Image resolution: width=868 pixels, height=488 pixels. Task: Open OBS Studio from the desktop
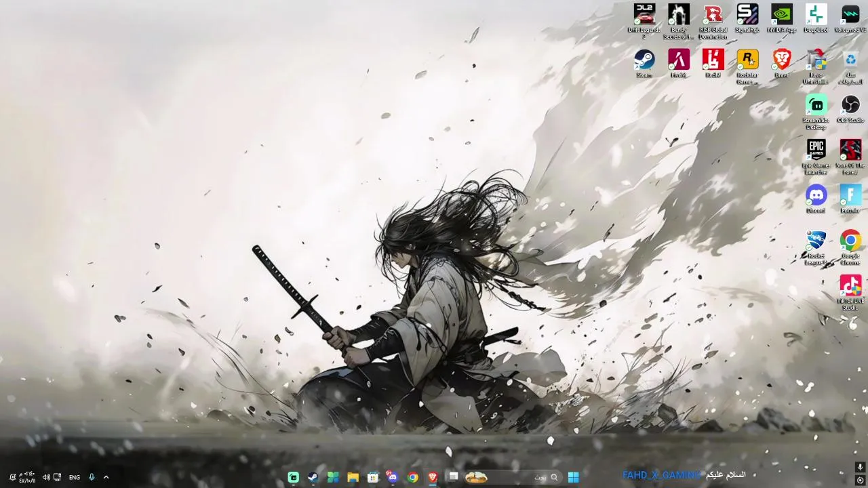pyautogui.click(x=850, y=109)
